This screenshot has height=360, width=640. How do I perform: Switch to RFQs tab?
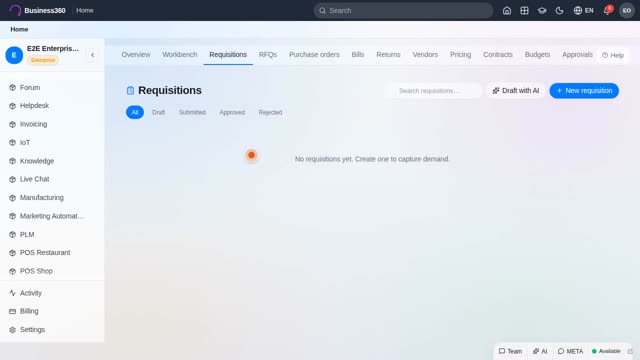coord(268,55)
